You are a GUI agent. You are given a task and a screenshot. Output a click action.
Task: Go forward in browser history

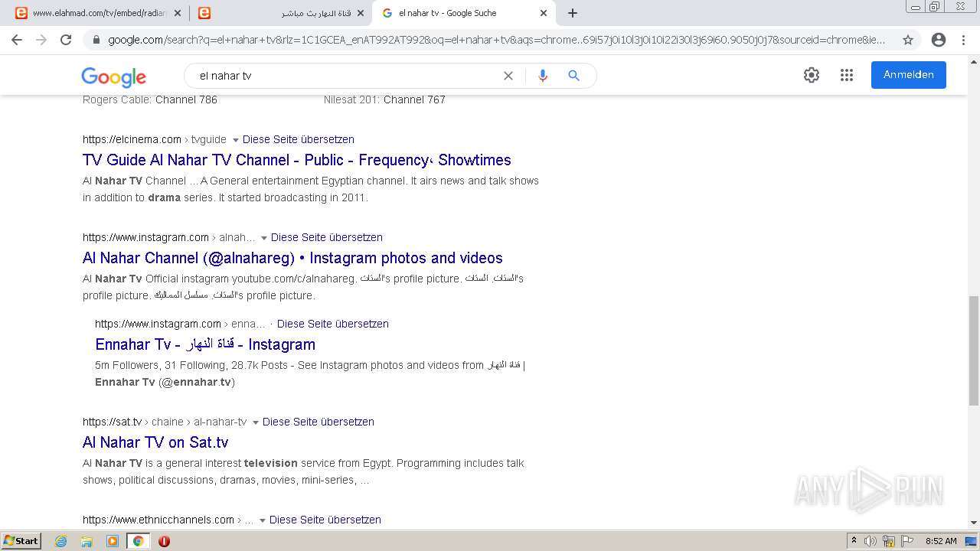pos(41,40)
